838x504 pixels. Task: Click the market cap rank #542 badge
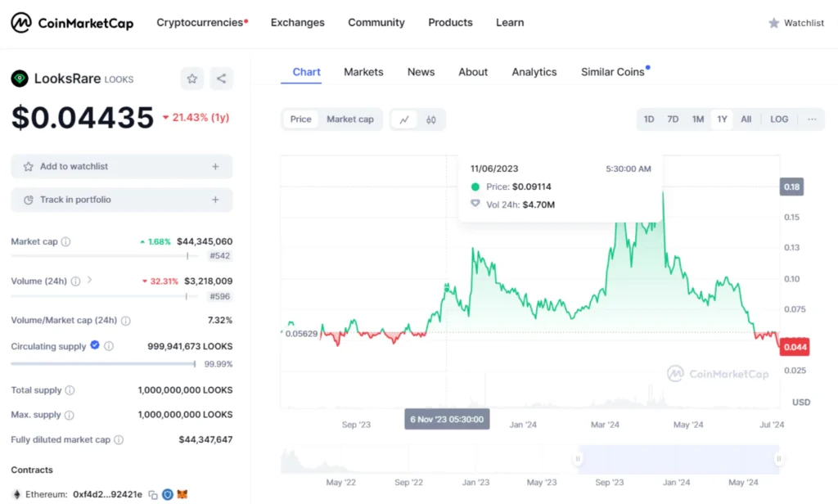(x=219, y=256)
